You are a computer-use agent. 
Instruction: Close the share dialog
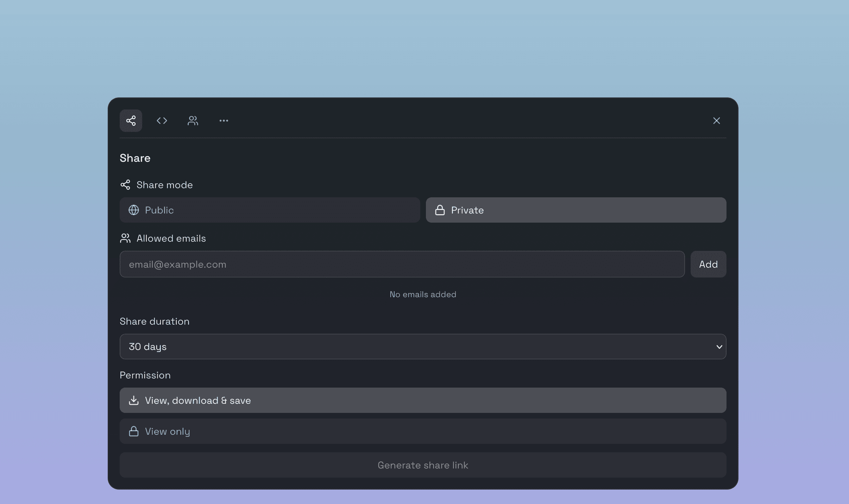point(716,121)
